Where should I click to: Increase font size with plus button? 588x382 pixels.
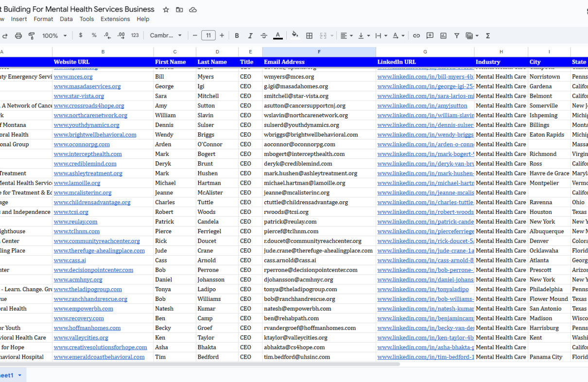click(222, 35)
